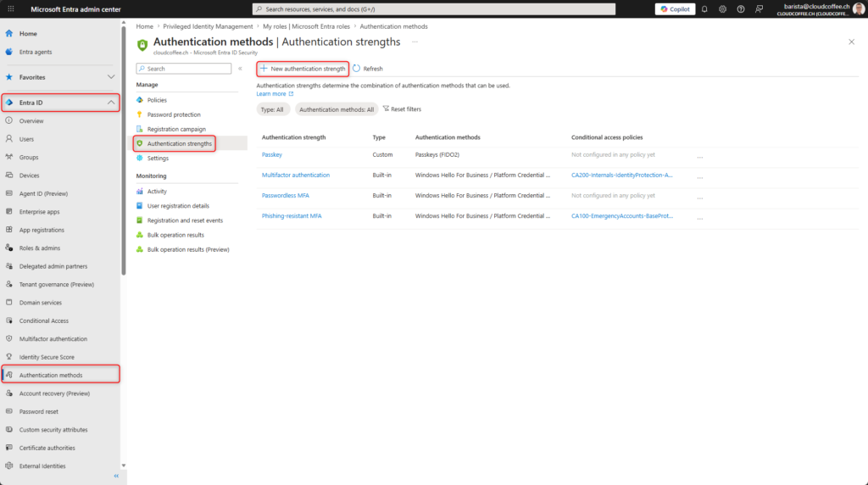Click Reset filters

pyautogui.click(x=402, y=109)
